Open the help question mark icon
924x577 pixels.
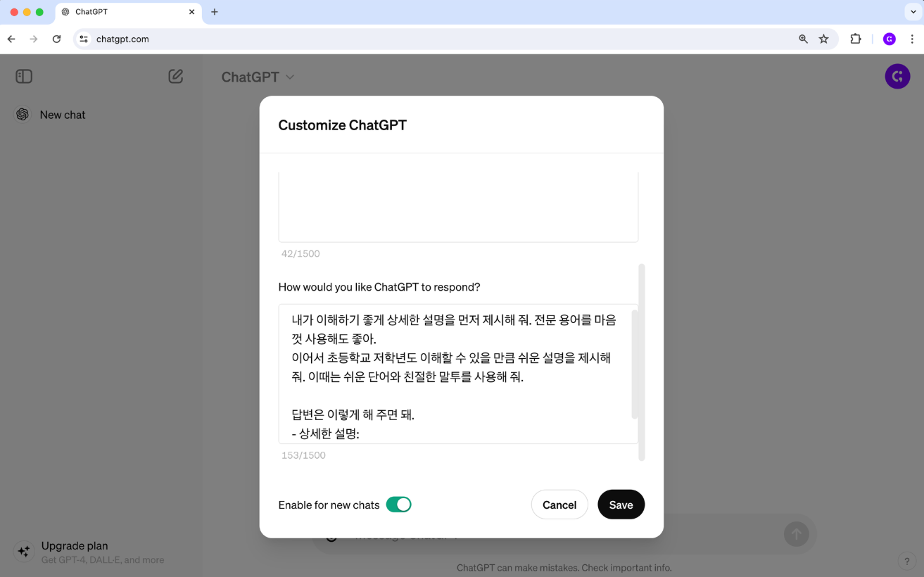tap(906, 561)
